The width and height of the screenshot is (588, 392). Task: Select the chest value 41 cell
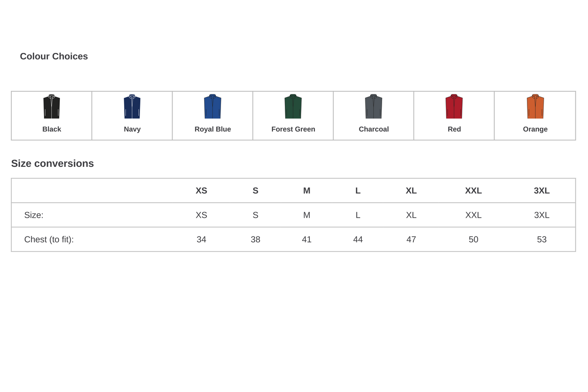pos(307,239)
